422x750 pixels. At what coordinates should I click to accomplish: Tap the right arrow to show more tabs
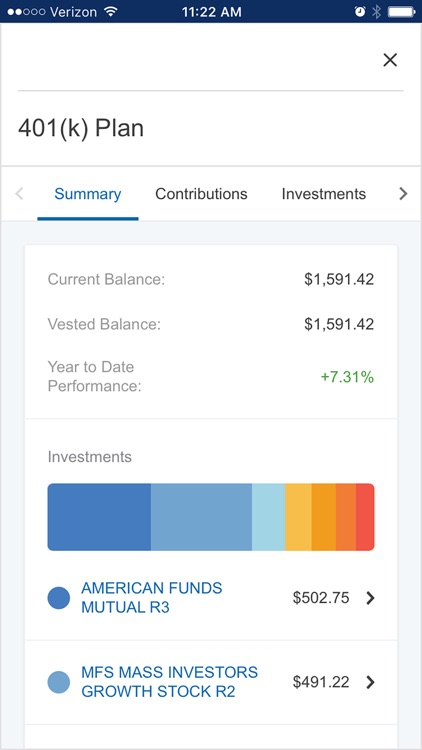coord(403,194)
